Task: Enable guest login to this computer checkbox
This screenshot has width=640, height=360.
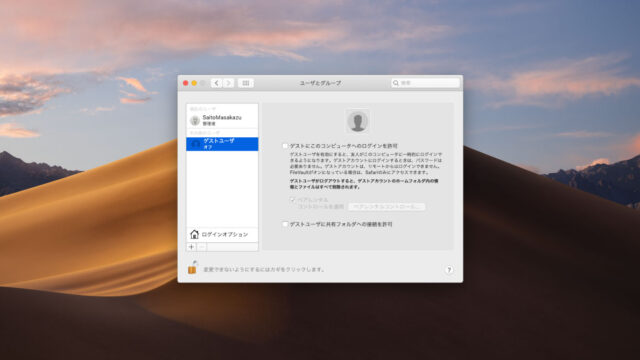Action: [285, 146]
